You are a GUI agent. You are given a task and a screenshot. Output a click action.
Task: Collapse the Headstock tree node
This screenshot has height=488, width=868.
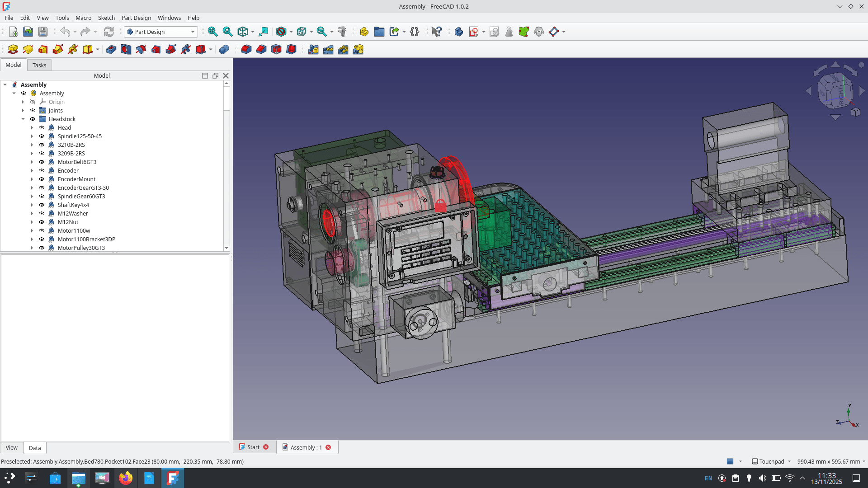click(x=23, y=119)
